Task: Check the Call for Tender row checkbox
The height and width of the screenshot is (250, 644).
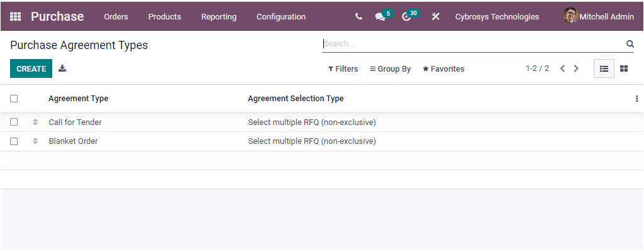Action: pyautogui.click(x=14, y=122)
